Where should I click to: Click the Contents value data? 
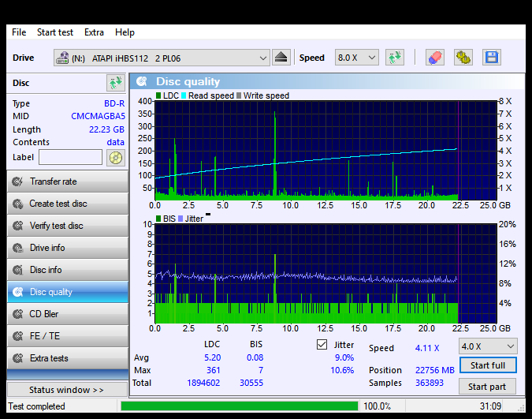(115, 142)
